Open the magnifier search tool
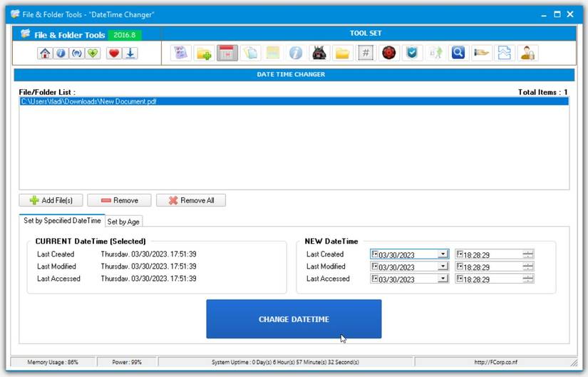Image resolution: width=588 pixels, height=377 pixels. (x=458, y=53)
